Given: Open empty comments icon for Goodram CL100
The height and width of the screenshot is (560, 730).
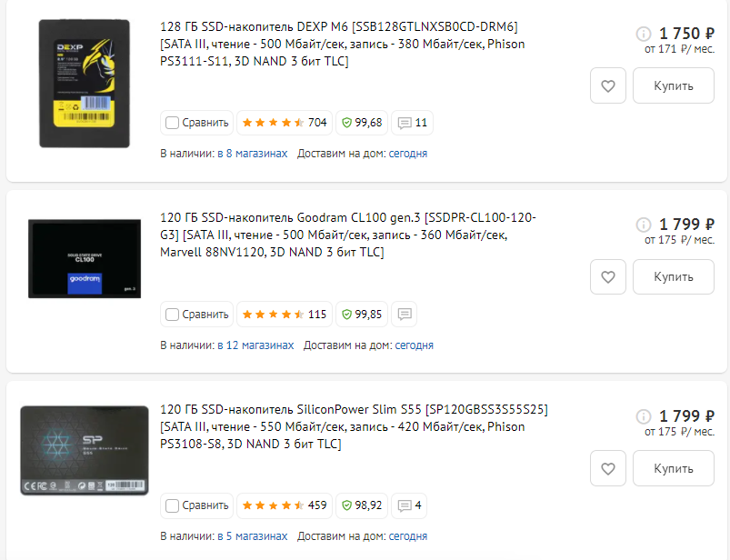Looking at the screenshot, I should (x=405, y=315).
